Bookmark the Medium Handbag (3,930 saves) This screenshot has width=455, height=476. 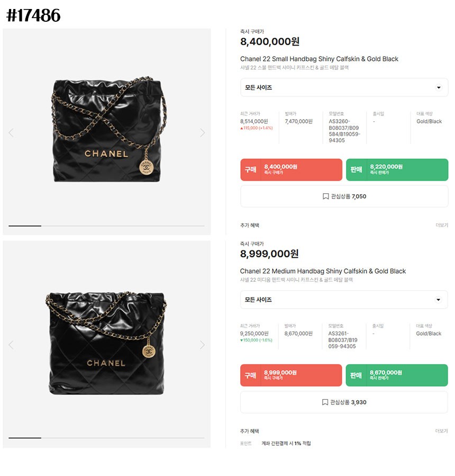click(x=344, y=402)
